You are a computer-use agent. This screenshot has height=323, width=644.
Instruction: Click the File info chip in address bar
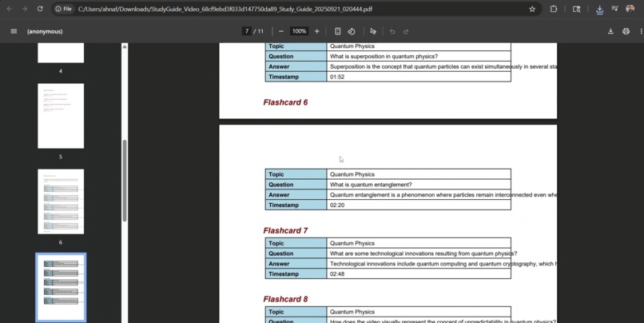(64, 9)
